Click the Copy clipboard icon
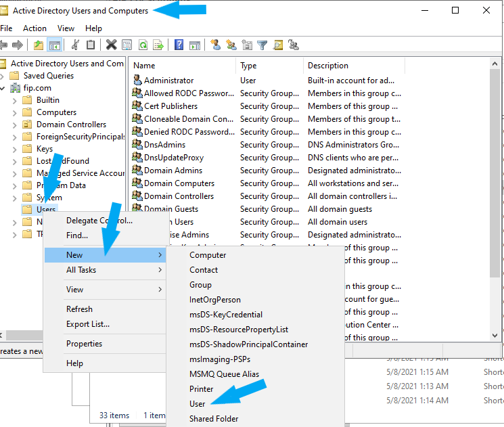The image size is (504, 427). pyautogui.click(x=91, y=45)
